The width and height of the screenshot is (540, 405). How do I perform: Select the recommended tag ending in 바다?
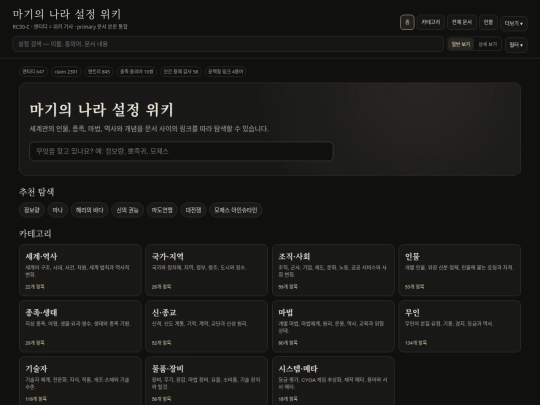(90, 210)
